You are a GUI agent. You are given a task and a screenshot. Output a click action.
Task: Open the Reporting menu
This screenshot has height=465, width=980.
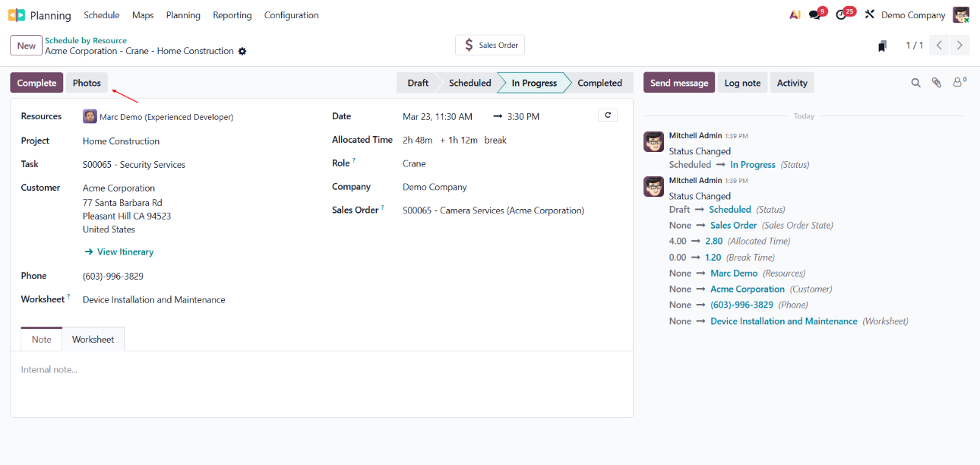pyautogui.click(x=232, y=15)
